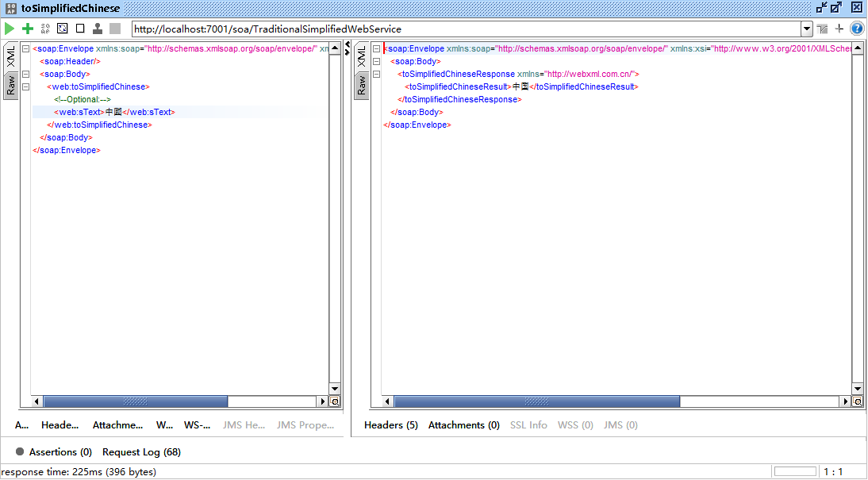
Task: Click request editor horizontal scrollbar thumb
Action: [x=135, y=401]
